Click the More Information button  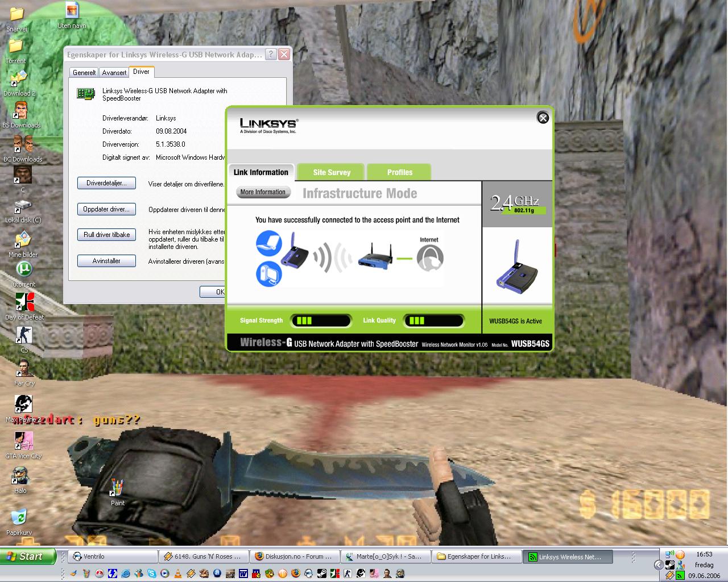click(263, 192)
